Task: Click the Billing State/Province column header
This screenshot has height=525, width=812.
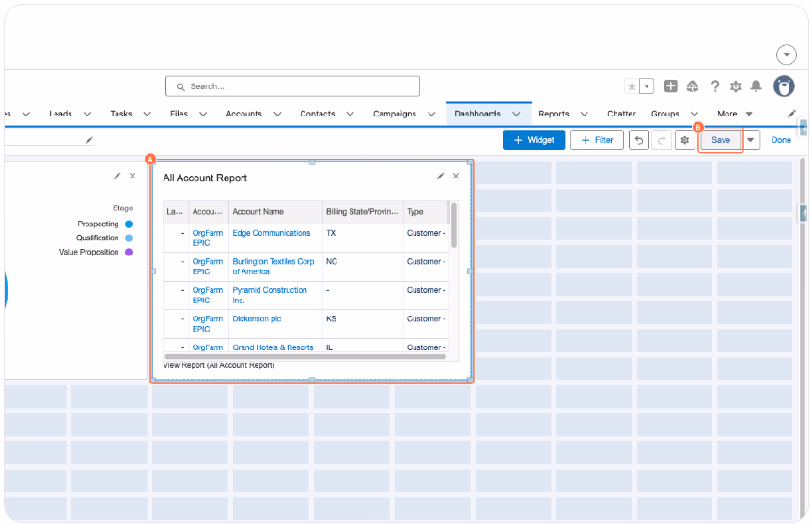Action: pos(363,212)
